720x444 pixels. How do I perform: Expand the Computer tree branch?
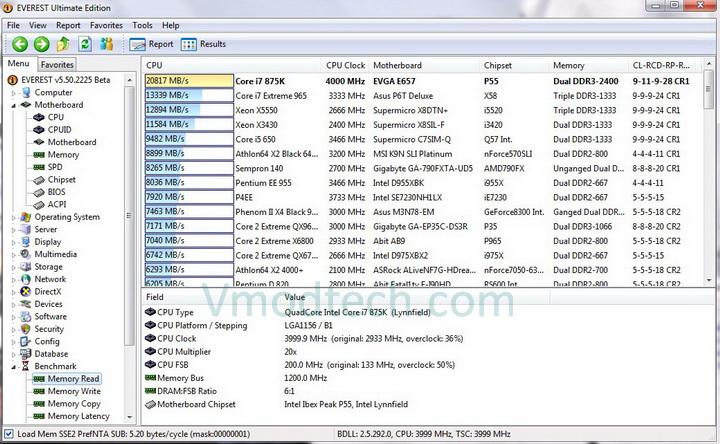tap(13, 93)
